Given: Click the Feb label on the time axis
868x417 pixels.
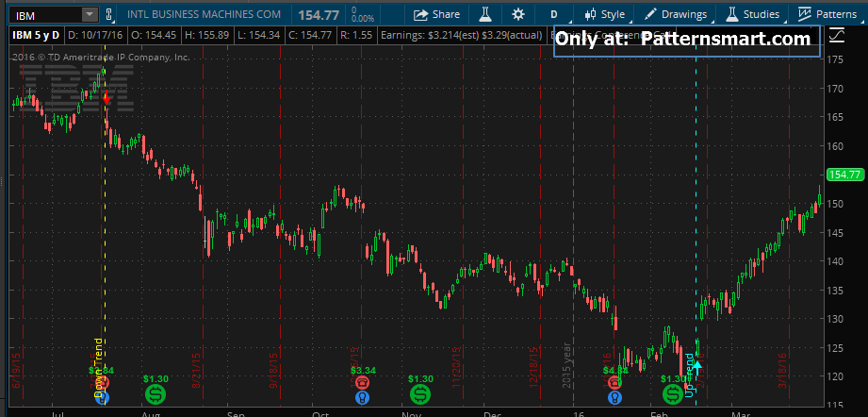Looking at the screenshot, I should click(x=660, y=413).
